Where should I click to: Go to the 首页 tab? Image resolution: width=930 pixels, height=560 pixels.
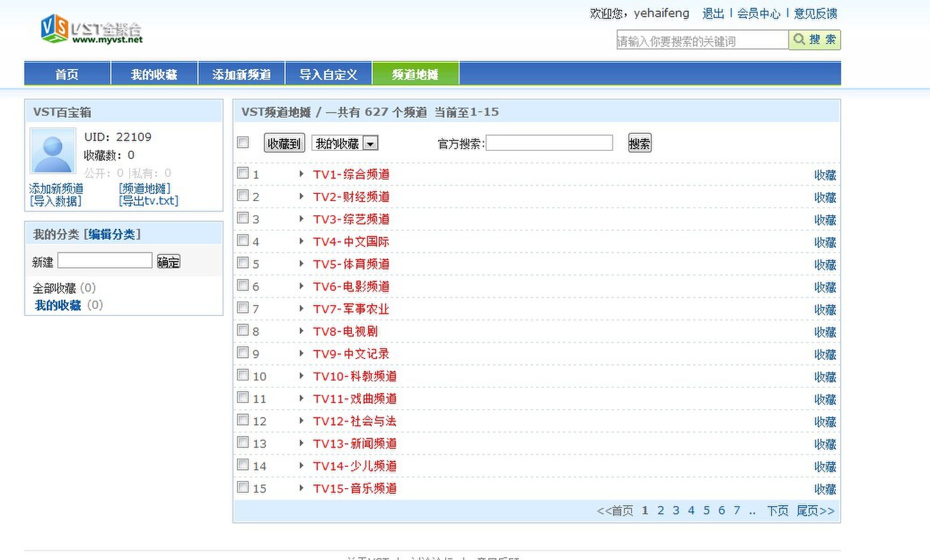pyautogui.click(x=67, y=74)
